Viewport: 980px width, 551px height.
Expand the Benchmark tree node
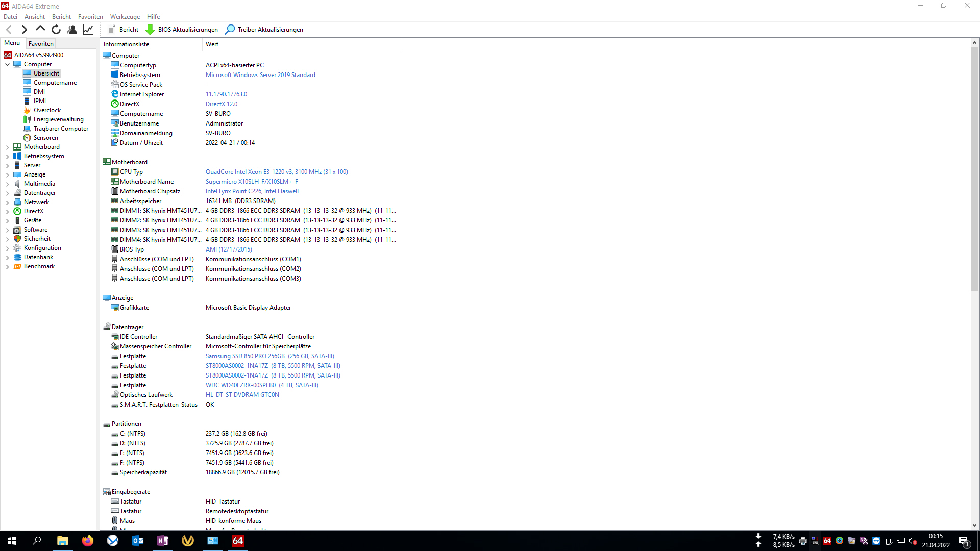(7, 267)
